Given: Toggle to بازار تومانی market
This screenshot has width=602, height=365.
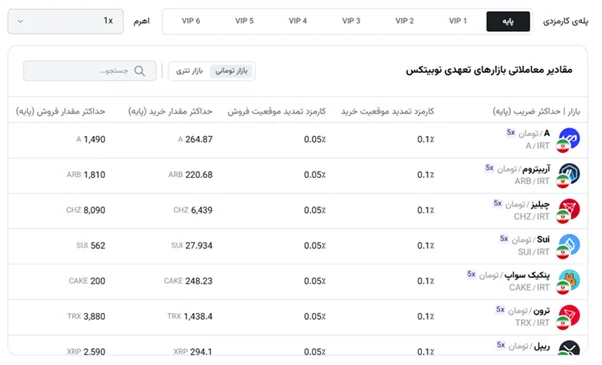Looking at the screenshot, I should (231, 71).
